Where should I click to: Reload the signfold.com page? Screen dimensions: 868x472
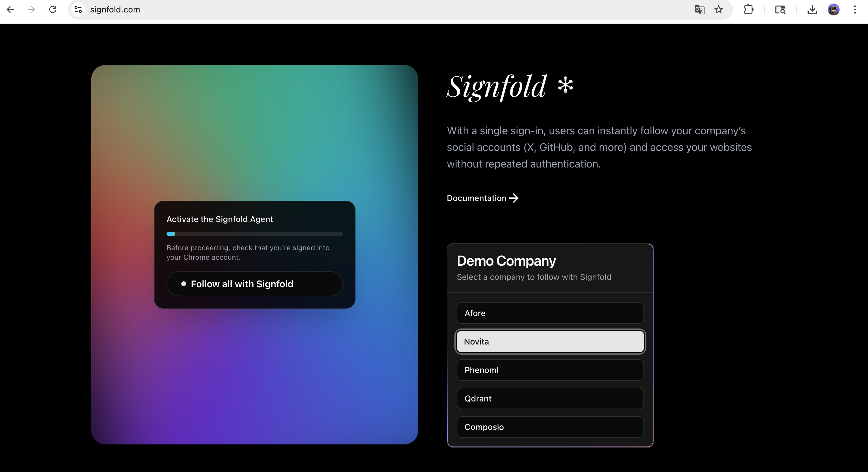click(52, 9)
